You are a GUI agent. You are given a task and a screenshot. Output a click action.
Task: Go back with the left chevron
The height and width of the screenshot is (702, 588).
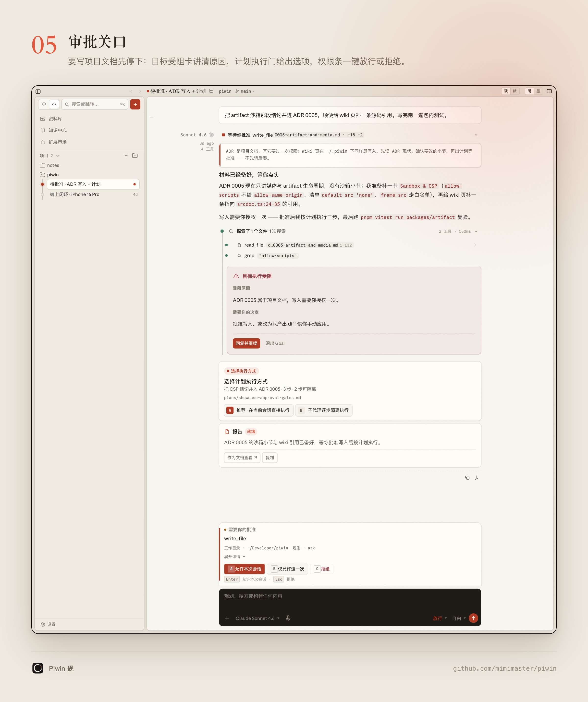[x=131, y=91]
